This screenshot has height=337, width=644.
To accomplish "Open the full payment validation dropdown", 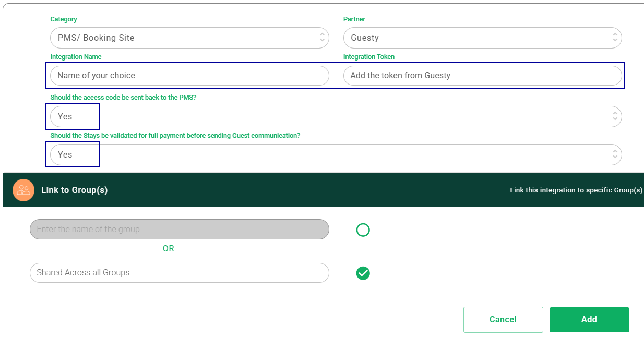I will coord(336,154).
